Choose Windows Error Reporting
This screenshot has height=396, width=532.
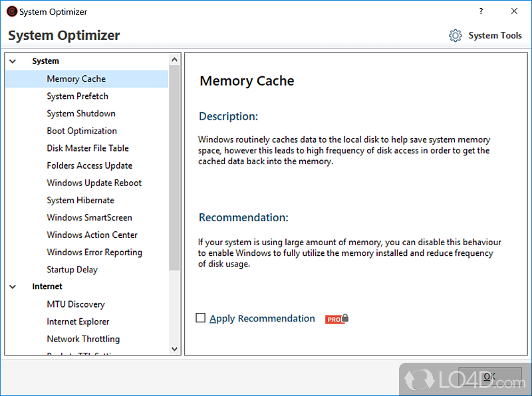tap(94, 252)
